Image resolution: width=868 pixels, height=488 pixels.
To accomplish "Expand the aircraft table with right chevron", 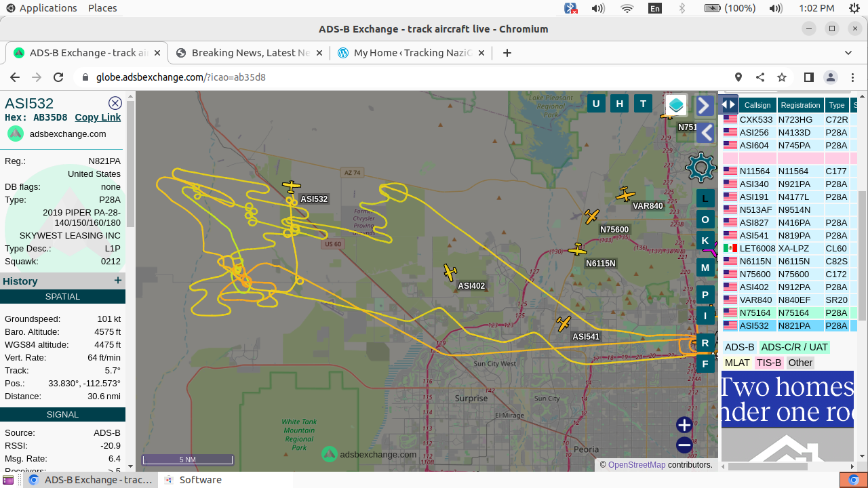I will [x=704, y=106].
